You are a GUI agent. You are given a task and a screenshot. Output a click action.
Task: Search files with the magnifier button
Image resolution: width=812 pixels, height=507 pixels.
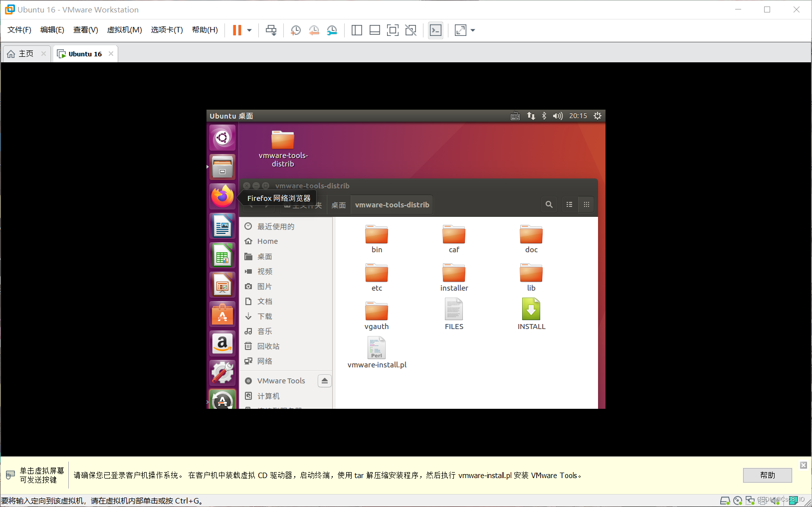(549, 204)
